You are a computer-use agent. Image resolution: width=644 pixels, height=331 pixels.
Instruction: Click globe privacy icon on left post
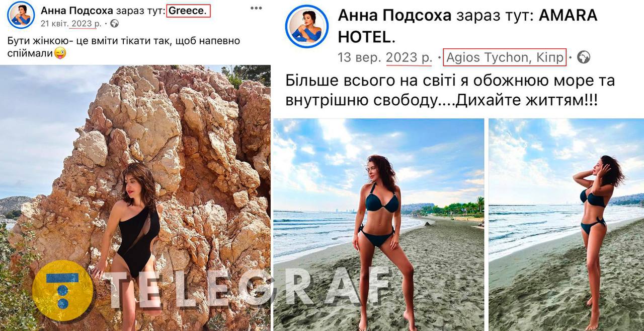point(115,23)
